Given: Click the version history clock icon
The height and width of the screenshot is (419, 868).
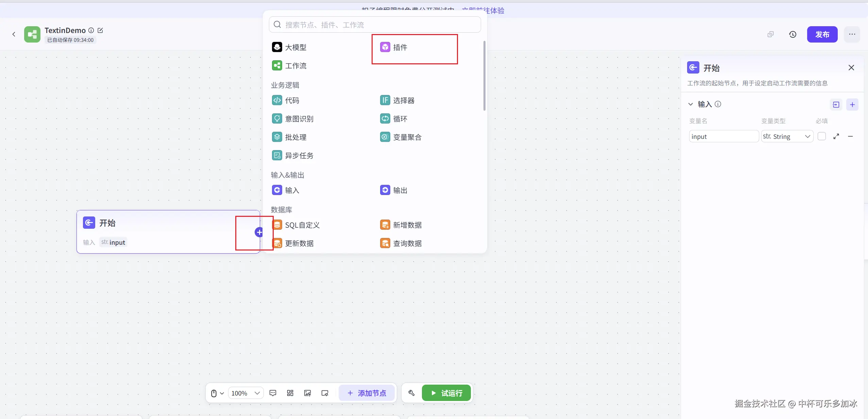Looking at the screenshot, I should 793,34.
